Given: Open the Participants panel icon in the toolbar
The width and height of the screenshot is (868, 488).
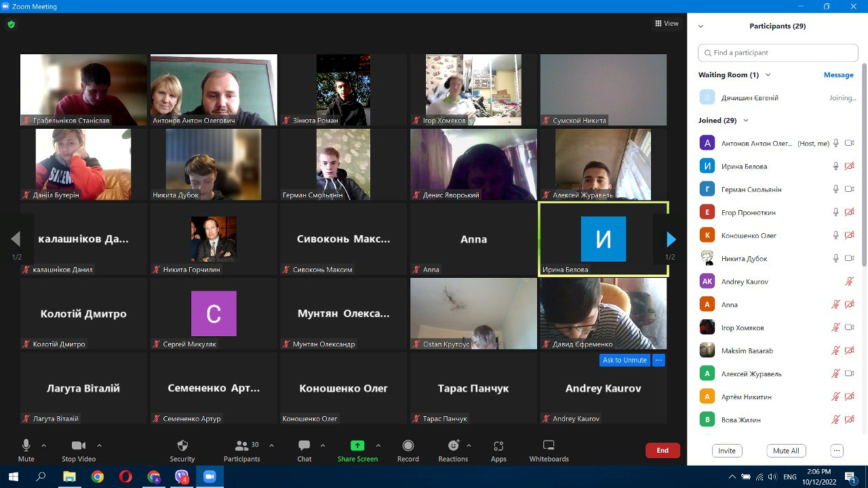Looking at the screenshot, I should (x=241, y=445).
